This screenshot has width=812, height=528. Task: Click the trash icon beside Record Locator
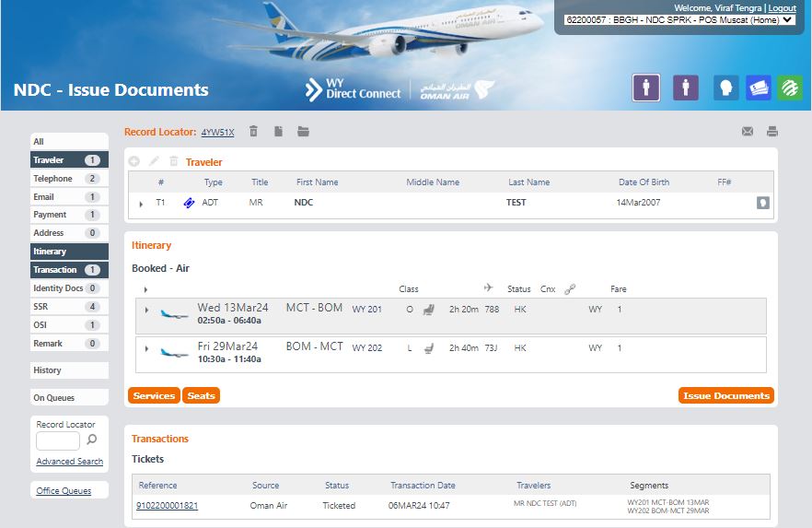(255, 132)
